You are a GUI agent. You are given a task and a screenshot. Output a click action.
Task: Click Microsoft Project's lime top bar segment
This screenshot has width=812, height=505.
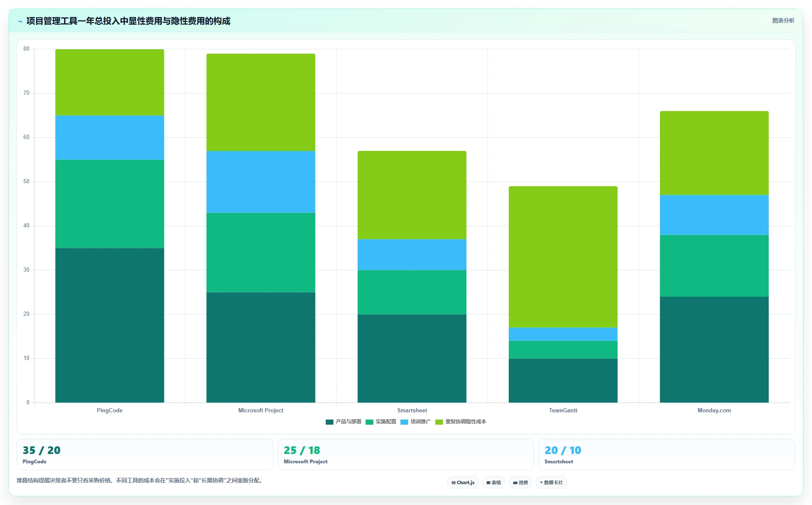pos(261,102)
